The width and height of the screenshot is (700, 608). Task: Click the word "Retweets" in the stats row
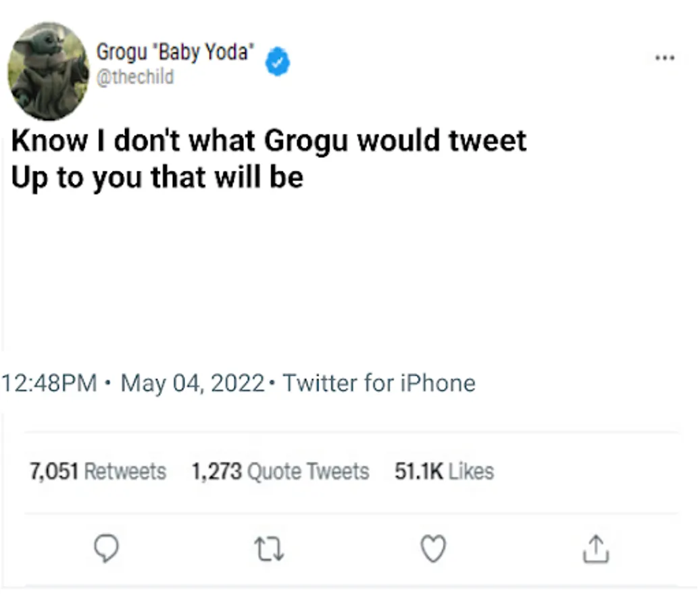click(x=125, y=471)
